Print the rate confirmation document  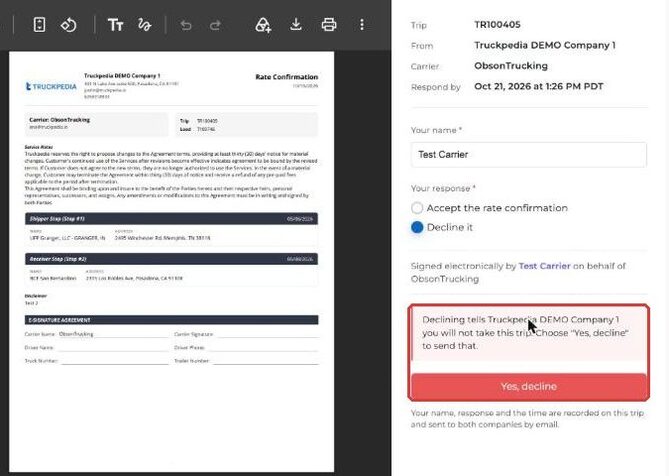point(329,25)
